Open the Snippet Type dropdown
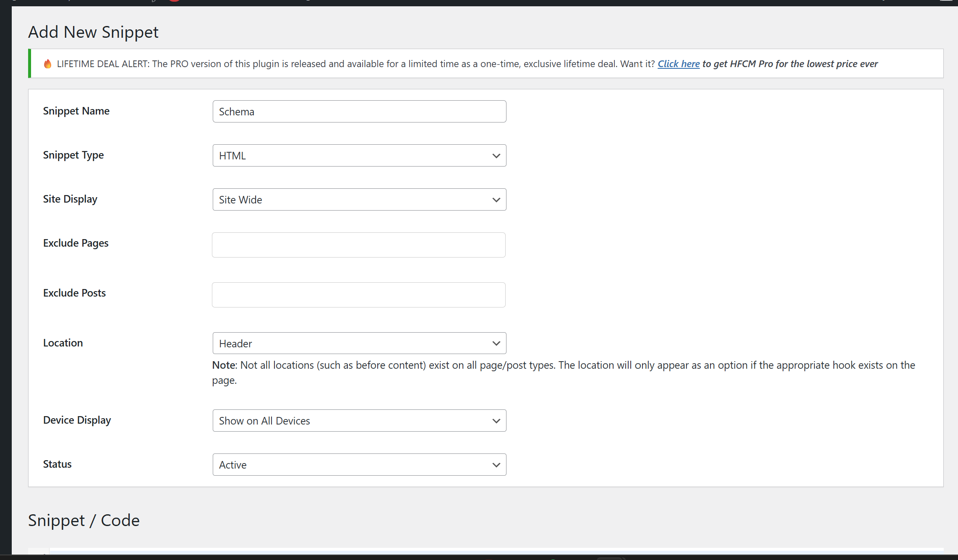 pos(359,155)
